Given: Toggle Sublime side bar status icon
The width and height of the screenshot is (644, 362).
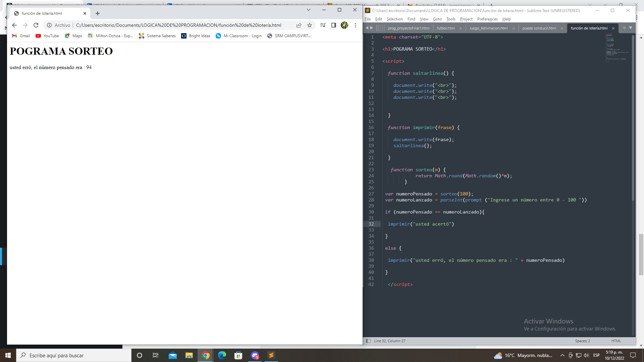Looking at the screenshot, I should point(368,341).
